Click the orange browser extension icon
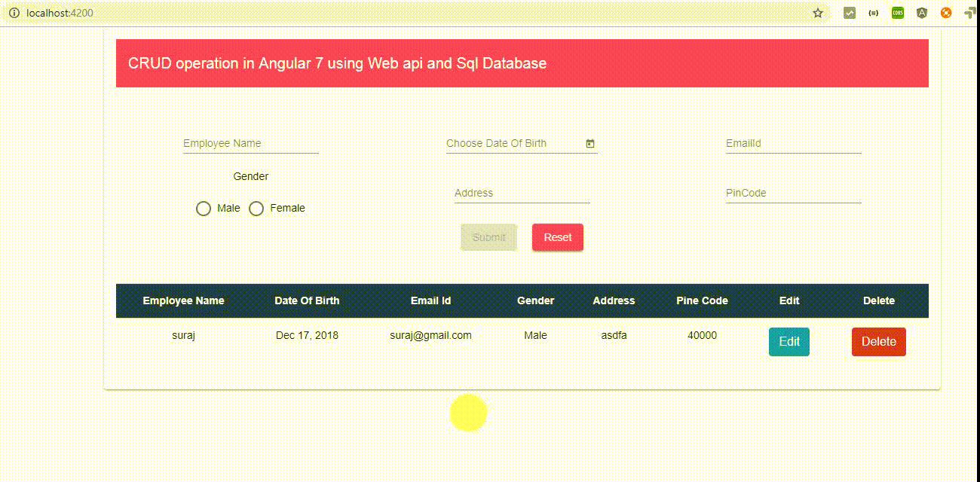The height and width of the screenshot is (482, 980). 945,13
